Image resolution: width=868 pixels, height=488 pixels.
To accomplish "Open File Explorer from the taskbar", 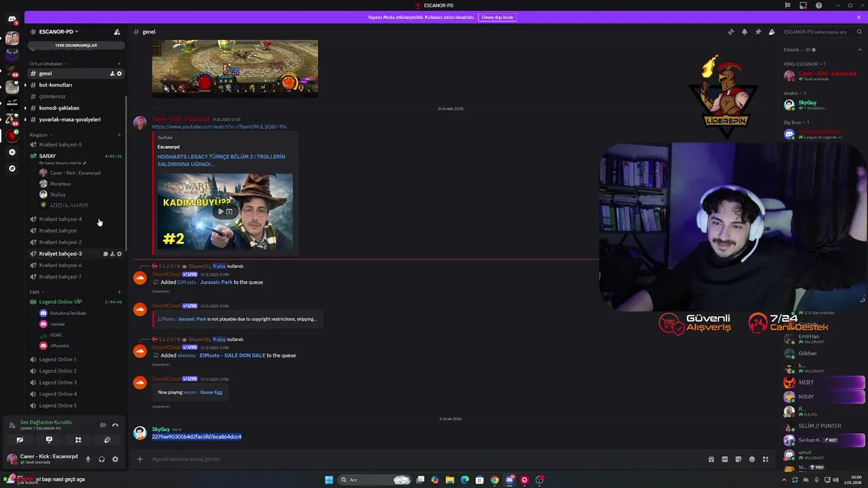I will pyautogui.click(x=450, y=480).
